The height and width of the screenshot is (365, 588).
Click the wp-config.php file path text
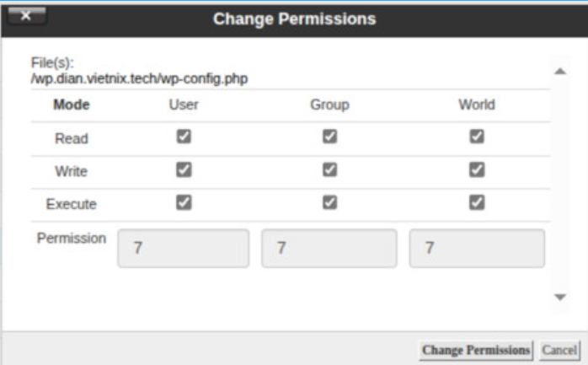coord(139,79)
